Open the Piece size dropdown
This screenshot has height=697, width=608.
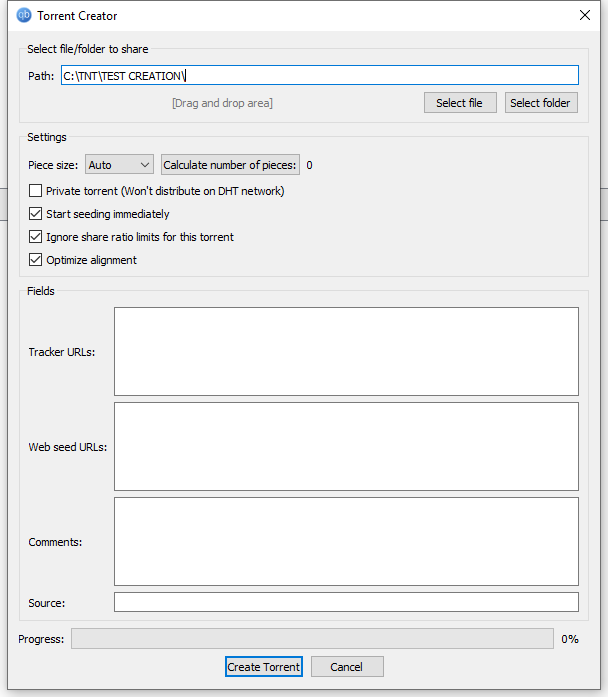(119, 165)
